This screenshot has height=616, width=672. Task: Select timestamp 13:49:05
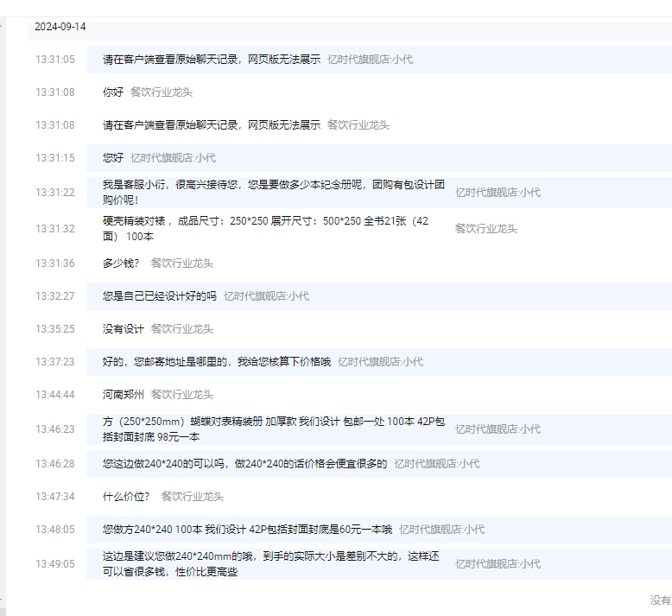[x=55, y=563]
